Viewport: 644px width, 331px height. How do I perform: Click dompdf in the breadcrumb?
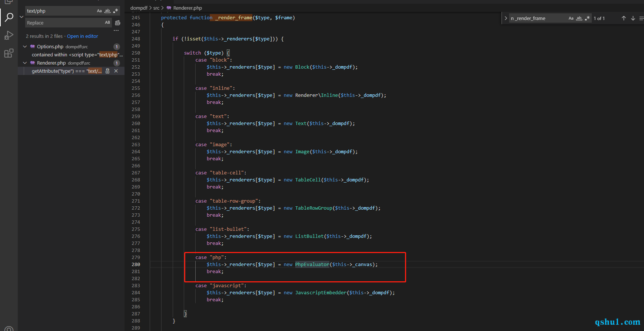click(x=139, y=8)
